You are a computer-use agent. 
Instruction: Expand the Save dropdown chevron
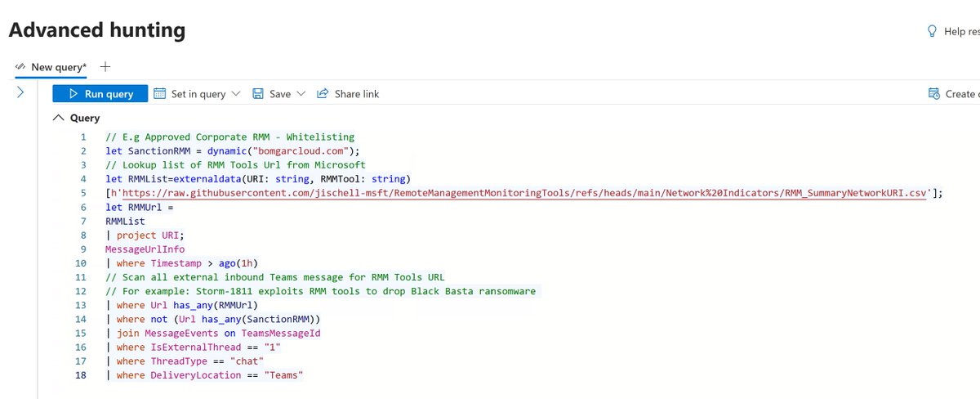301,94
